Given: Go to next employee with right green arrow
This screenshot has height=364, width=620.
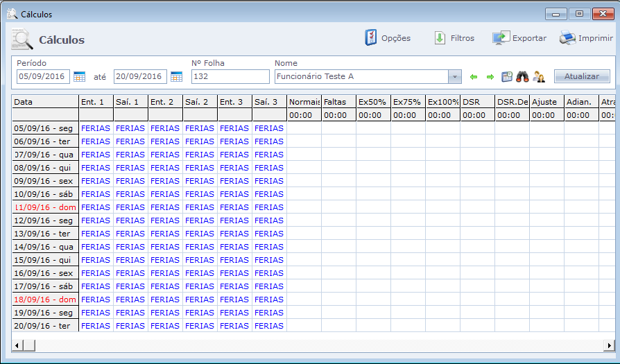Looking at the screenshot, I should pos(490,76).
